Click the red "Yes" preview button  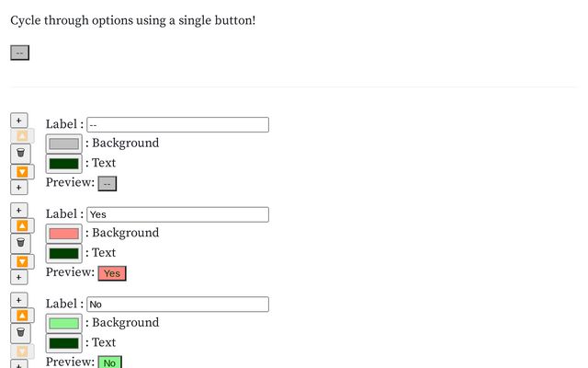tap(111, 273)
